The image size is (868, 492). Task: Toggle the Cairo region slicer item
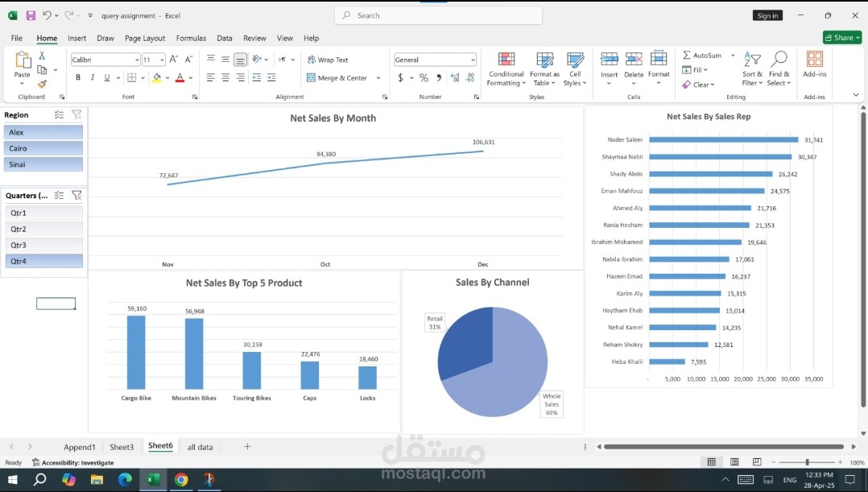tap(43, 148)
